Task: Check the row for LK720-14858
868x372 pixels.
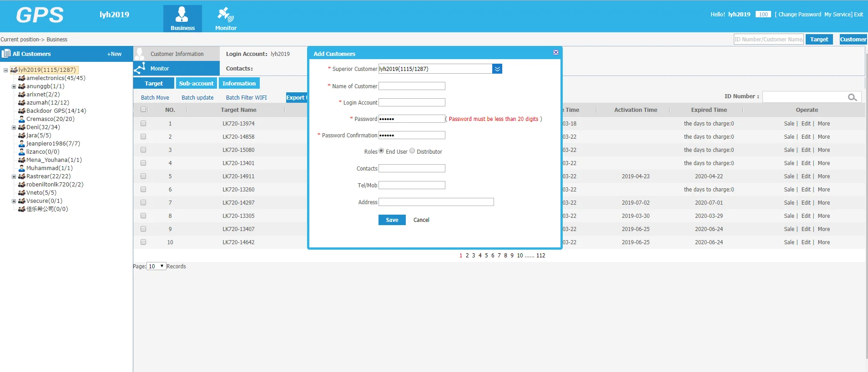Action: [x=143, y=136]
